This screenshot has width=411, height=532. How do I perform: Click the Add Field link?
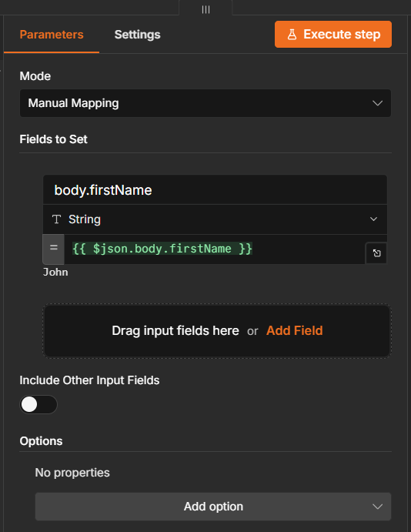pos(294,330)
